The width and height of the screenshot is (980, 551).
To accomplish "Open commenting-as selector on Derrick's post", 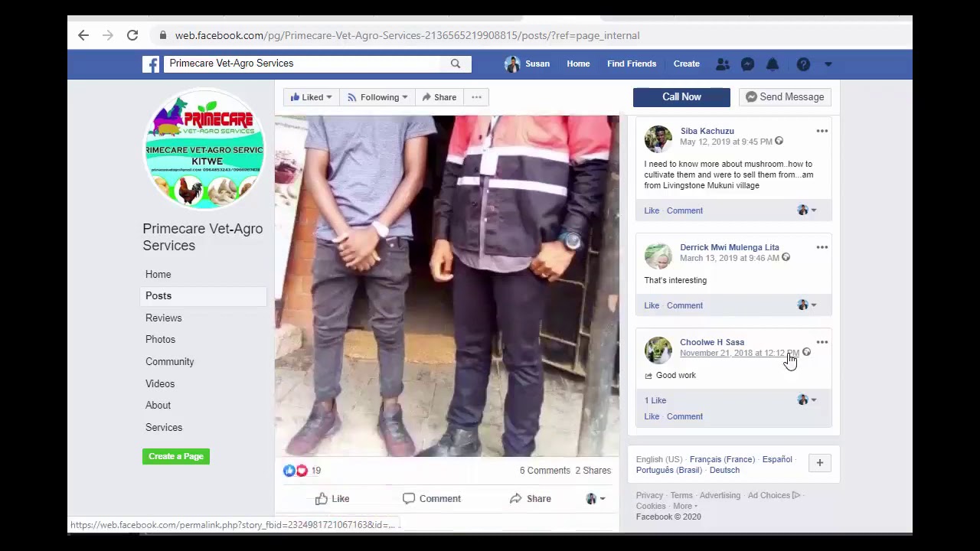I will (x=806, y=305).
